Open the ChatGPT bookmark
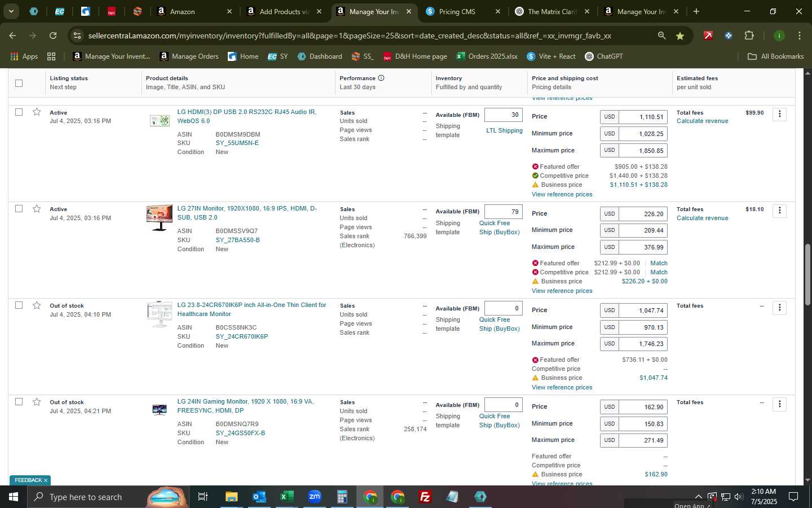Screen dimensions: 812x508 pyautogui.click(x=603, y=56)
